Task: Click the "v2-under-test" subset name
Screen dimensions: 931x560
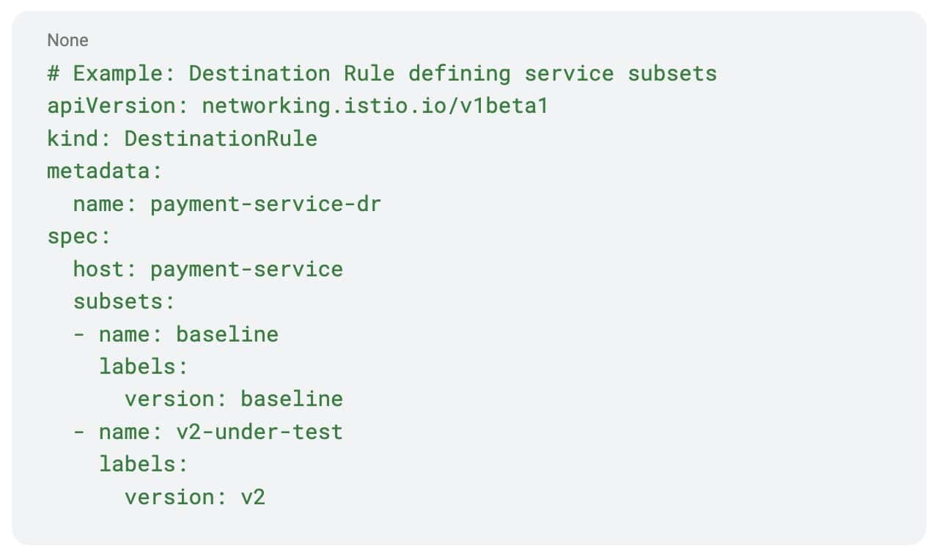Action: 259,431
